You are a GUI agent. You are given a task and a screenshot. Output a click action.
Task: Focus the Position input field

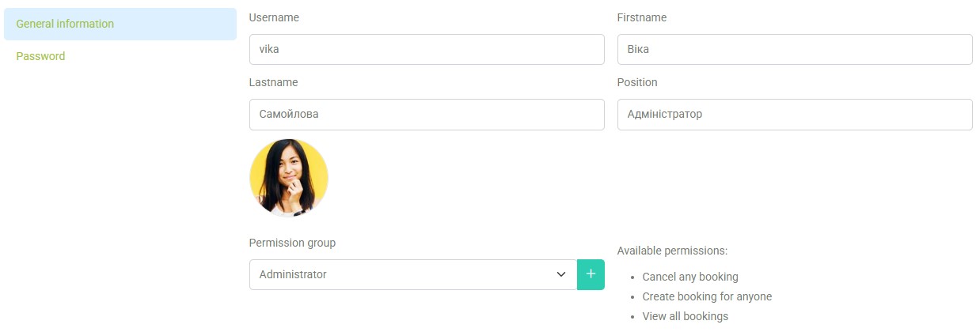tap(794, 114)
